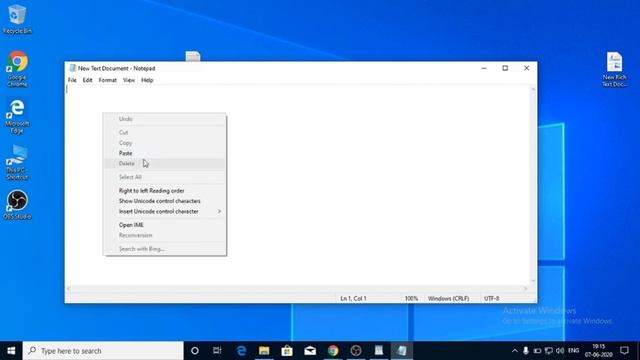The width and height of the screenshot is (640, 360).
Task: Show hidden system tray icons
Action: (515, 351)
